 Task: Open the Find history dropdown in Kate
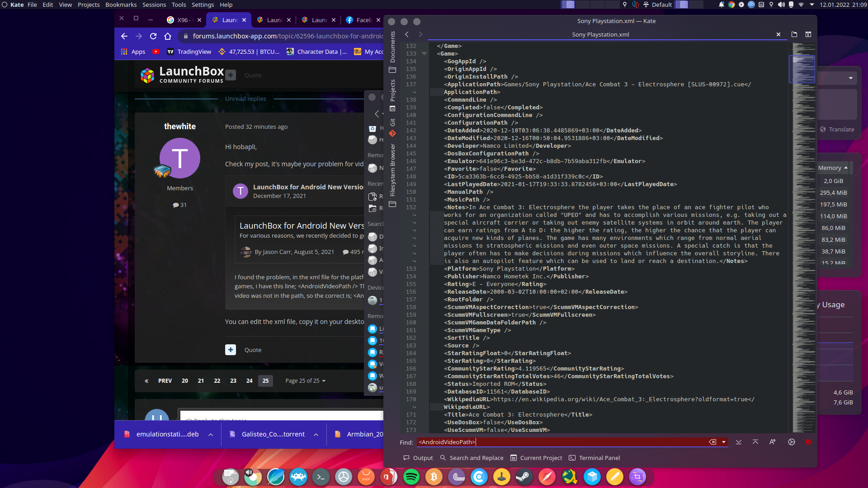[724, 442]
